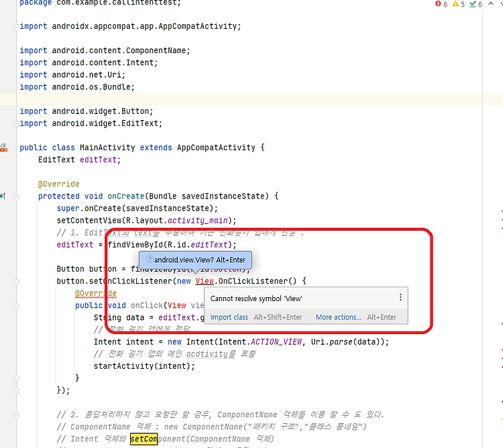Click 'startActivity(intent);' statement
This screenshot has width=503, height=448.
[144, 366]
